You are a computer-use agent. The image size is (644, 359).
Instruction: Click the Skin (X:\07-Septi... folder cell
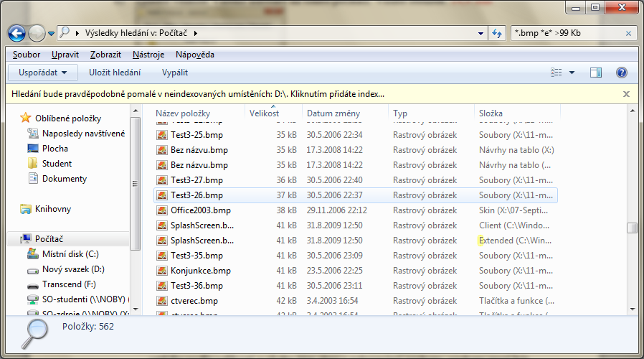click(x=513, y=210)
